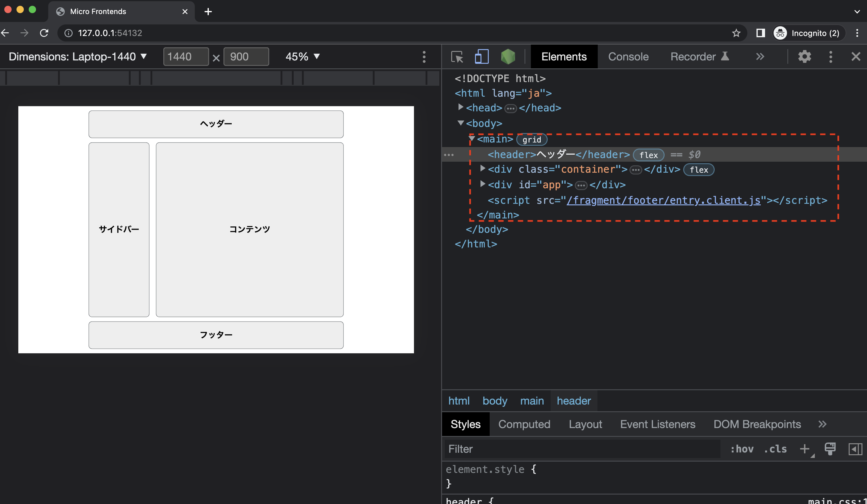Open Dimensions Laptop-1440 dropdown
This screenshot has width=867, height=504.
pyautogui.click(x=78, y=57)
